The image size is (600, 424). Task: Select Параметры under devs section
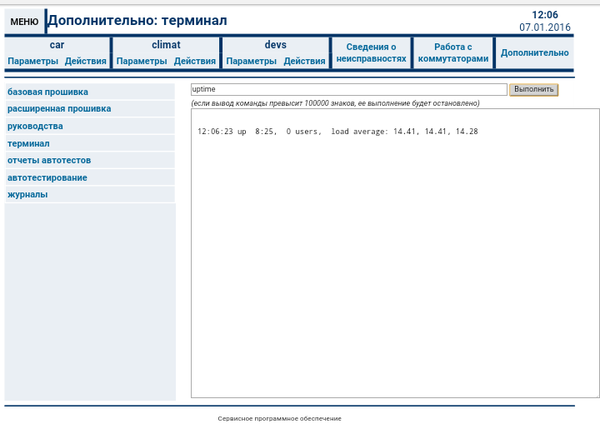[251, 62]
